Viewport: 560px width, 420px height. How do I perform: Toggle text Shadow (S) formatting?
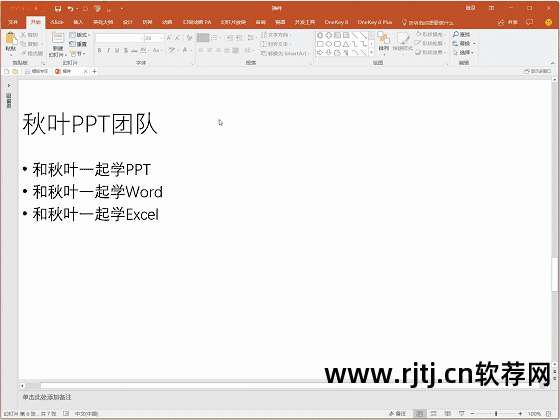click(x=126, y=51)
